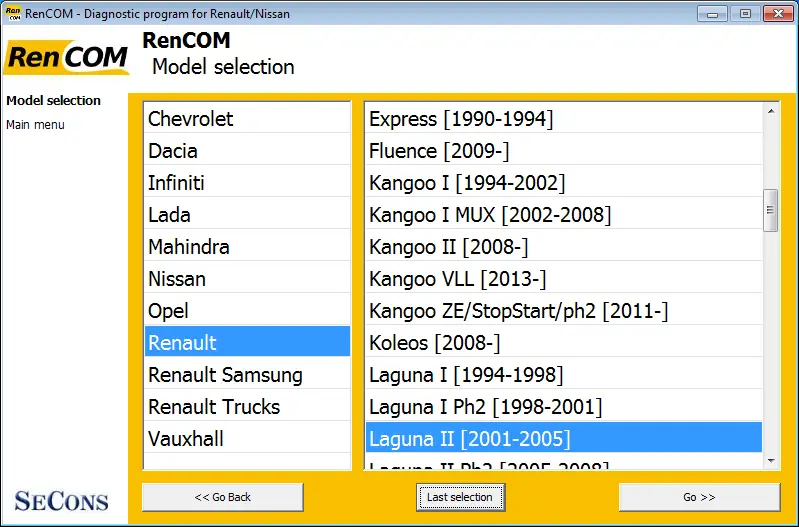Click the model list scroll-up arrow

coord(771,111)
